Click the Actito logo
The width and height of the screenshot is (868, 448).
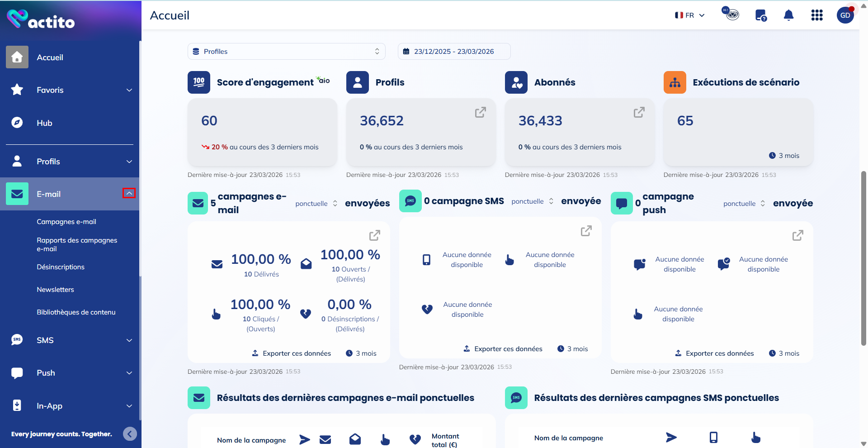(x=41, y=19)
